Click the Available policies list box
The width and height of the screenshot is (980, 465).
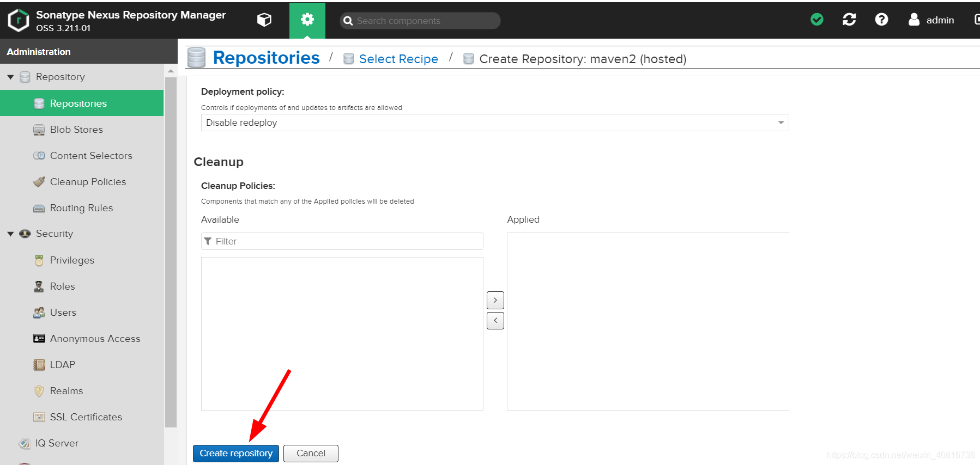(342, 334)
